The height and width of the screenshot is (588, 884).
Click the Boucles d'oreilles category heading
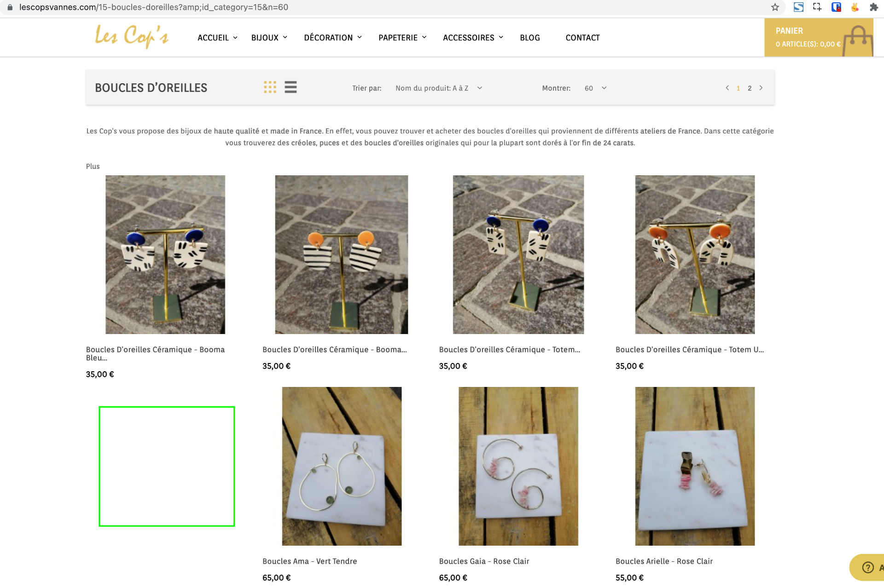point(151,88)
